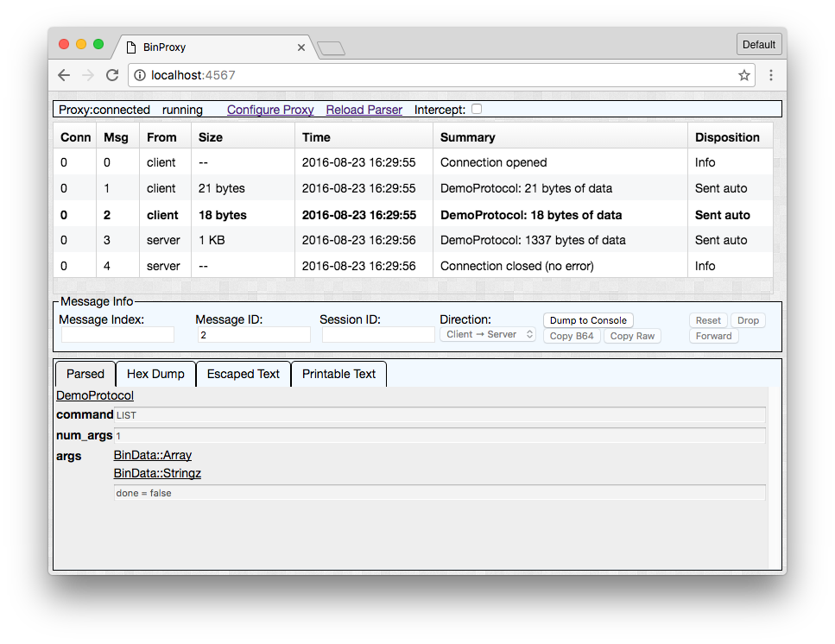The height and width of the screenshot is (644, 835).
Task: Click 'Proxy:connected' status text
Action: pos(104,110)
